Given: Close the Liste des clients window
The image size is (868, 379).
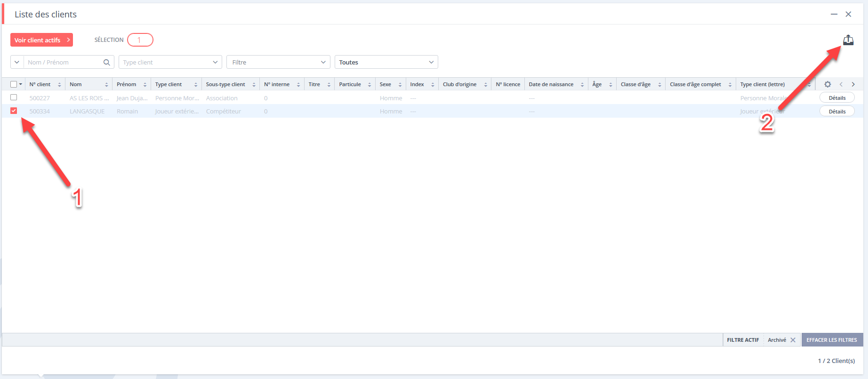Looking at the screenshot, I should click(848, 14).
